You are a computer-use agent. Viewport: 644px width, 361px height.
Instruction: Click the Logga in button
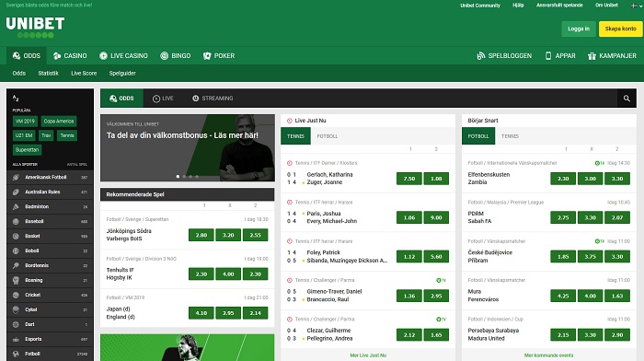tap(579, 29)
